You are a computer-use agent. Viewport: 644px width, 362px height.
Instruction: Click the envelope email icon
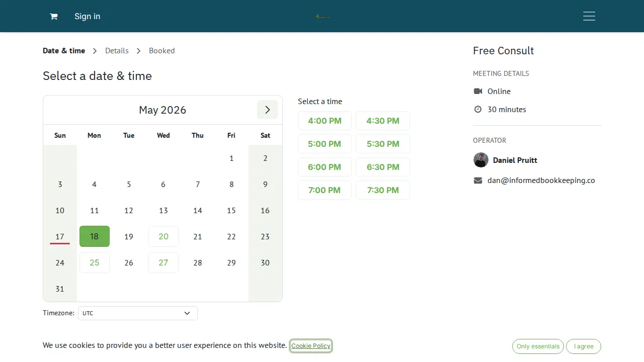pyautogui.click(x=478, y=180)
